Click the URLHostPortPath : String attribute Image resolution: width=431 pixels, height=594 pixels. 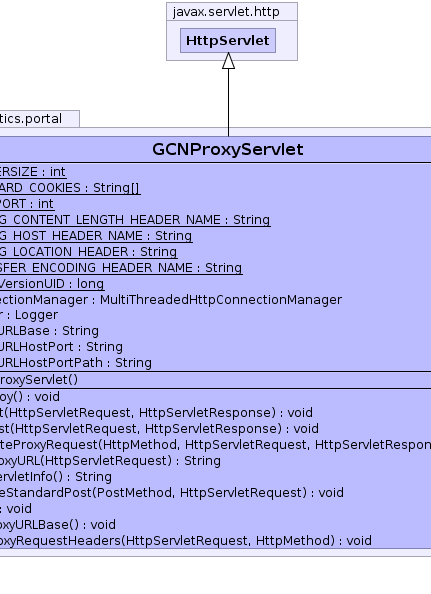pos(76,363)
